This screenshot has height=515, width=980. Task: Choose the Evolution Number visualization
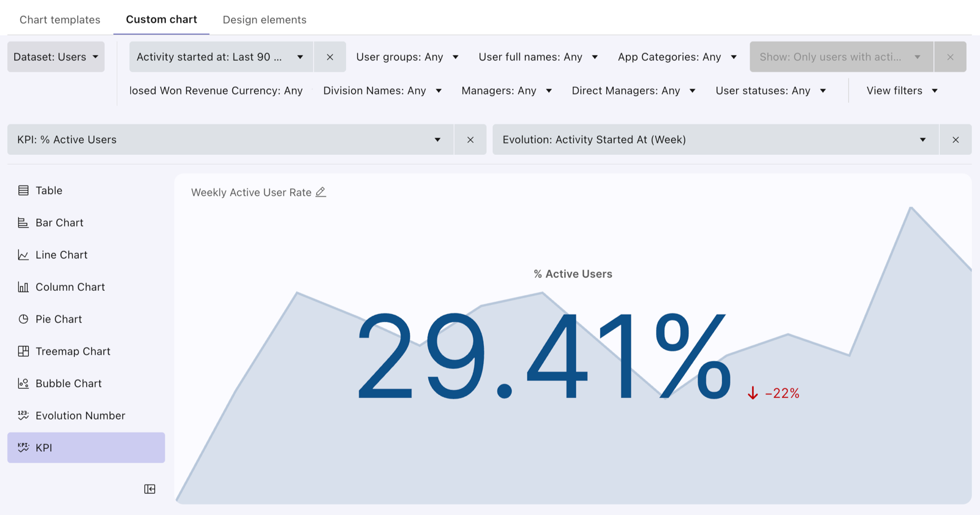pos(86,416)
